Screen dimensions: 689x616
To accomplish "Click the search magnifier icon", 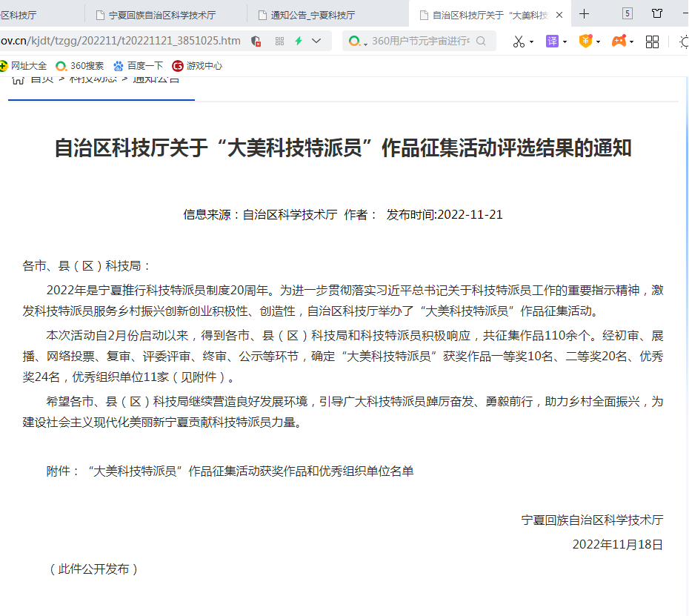I will point(481,42).
